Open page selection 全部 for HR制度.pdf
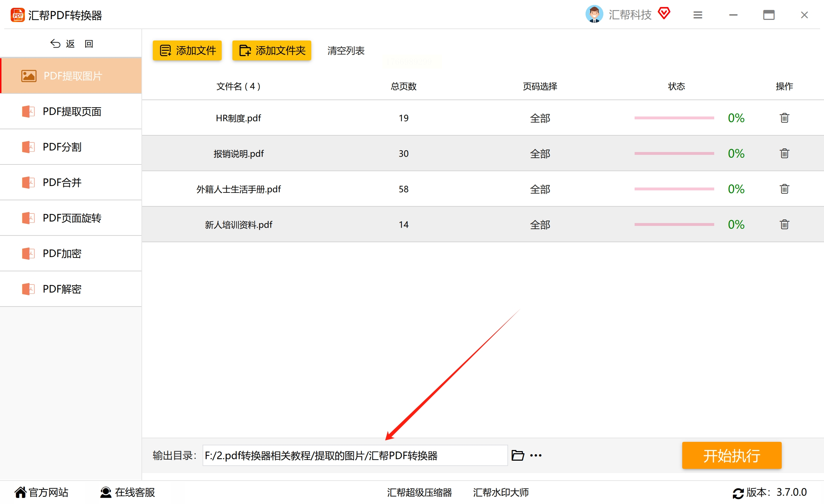This screenshot has height=504, width=824. click(540, 118)
